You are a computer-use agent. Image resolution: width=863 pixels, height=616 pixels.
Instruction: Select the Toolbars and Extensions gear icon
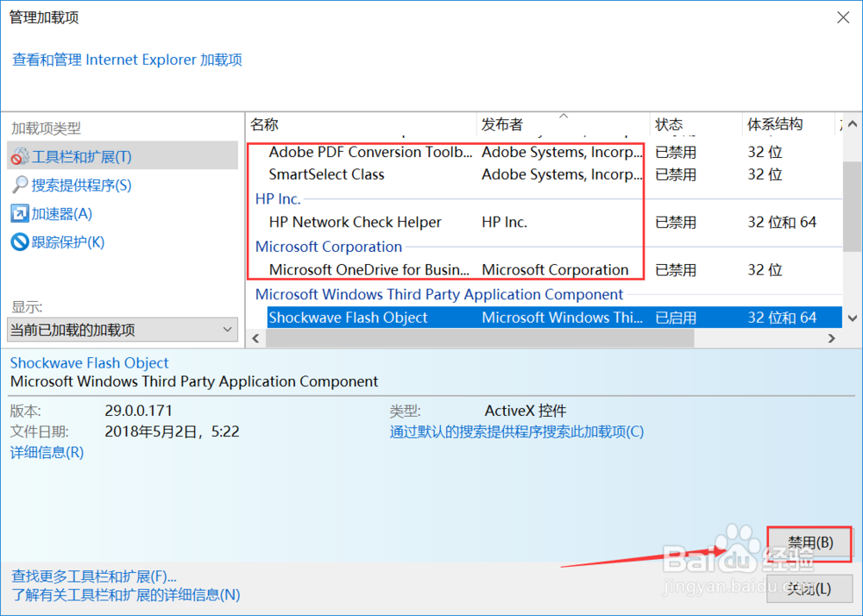(x=20, y=157)
